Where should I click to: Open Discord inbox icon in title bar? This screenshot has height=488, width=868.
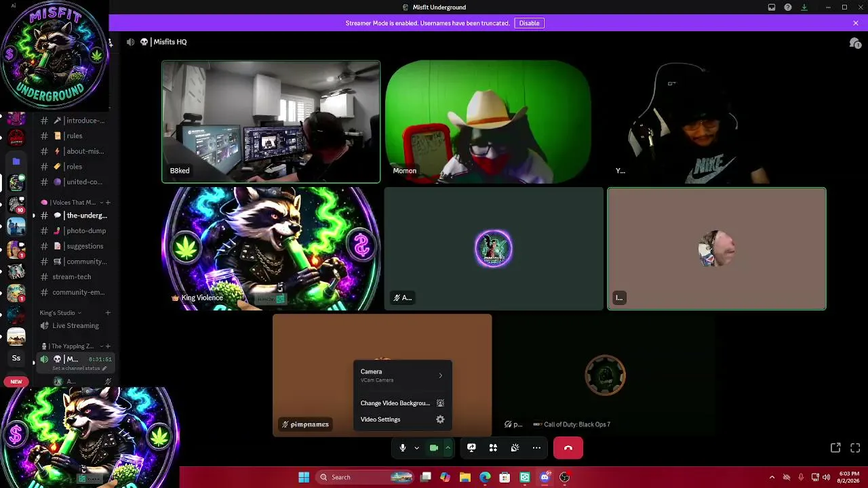coord(772,7)
